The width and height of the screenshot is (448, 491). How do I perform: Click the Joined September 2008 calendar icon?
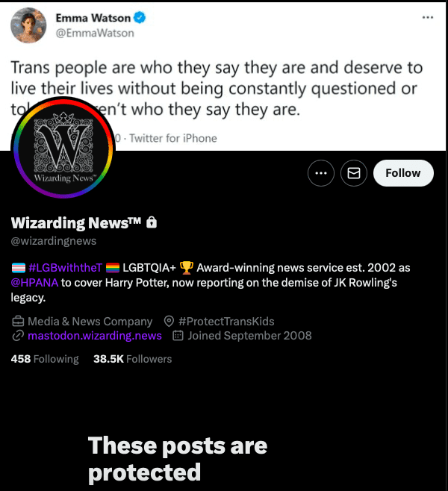178,336
